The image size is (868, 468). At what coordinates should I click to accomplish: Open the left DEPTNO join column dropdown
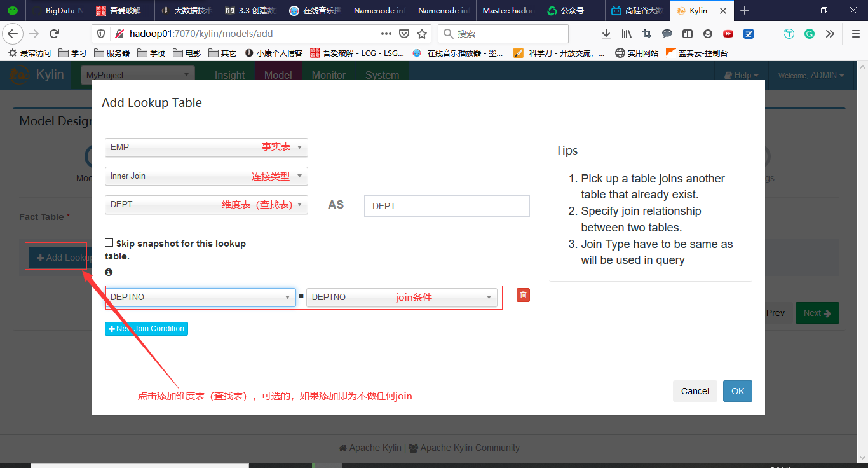201,297
